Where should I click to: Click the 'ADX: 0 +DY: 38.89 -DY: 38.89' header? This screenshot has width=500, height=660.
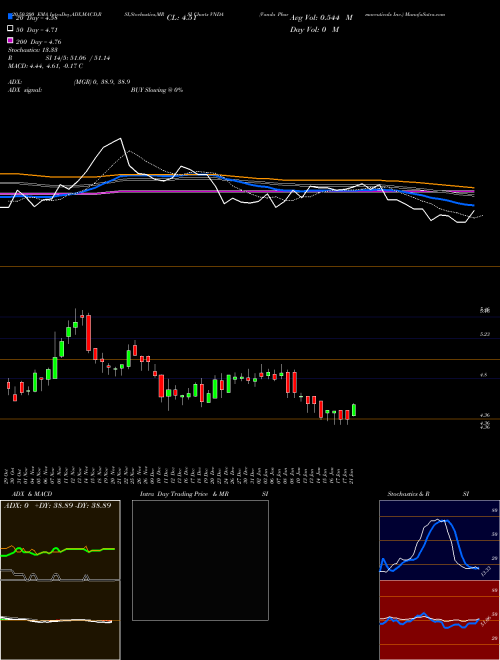[x=58, y=505]
